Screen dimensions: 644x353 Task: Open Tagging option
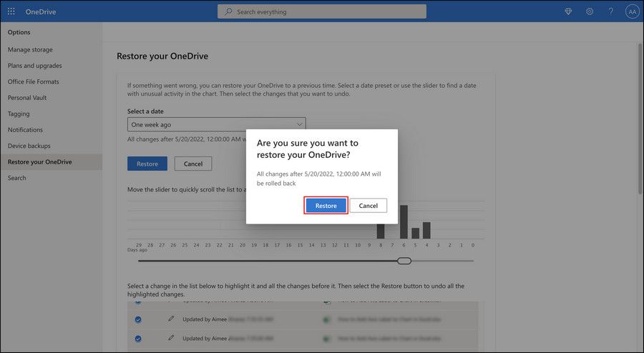pos(19,114)
